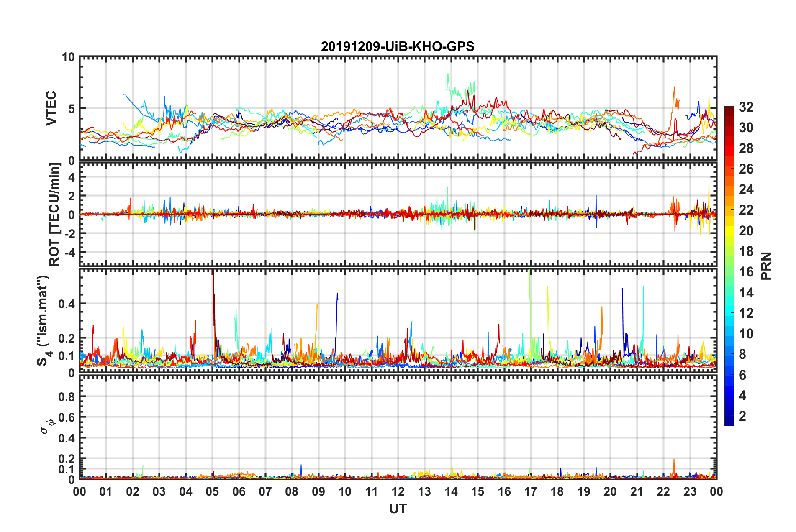This screenshot has height=532, width=796.
Task: Select the "19" tick on the UT axis
Action: (584, 491)
